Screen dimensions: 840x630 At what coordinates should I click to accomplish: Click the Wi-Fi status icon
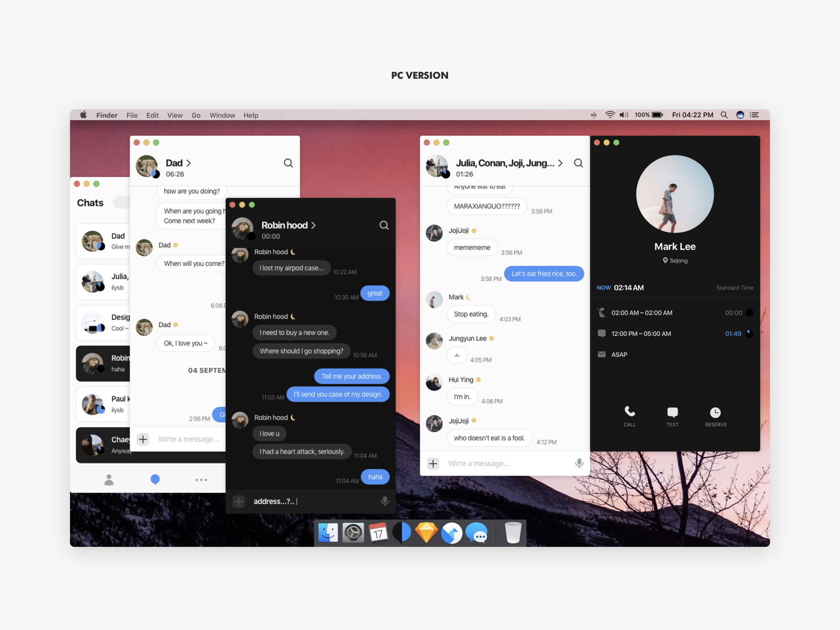(x=610, y=115)
